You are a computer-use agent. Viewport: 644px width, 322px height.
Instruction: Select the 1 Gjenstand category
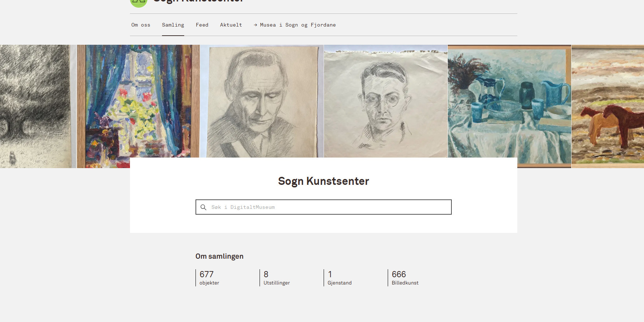(x=339, y=278)
